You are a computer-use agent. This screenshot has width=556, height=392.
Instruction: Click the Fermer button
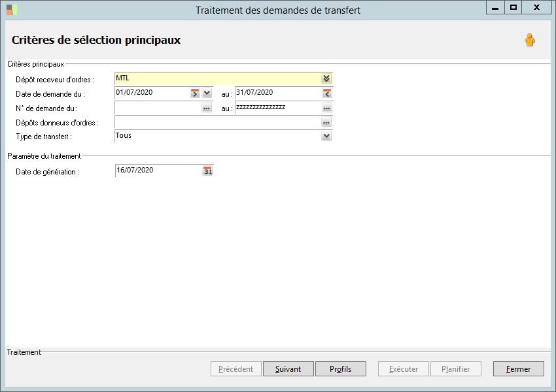[x=519, y=369]
